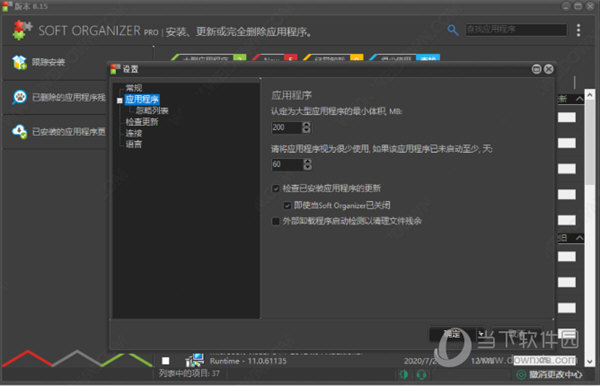Click the Soft Organizer puzzle logo
The image size is (600, 386).
(21, 30)
